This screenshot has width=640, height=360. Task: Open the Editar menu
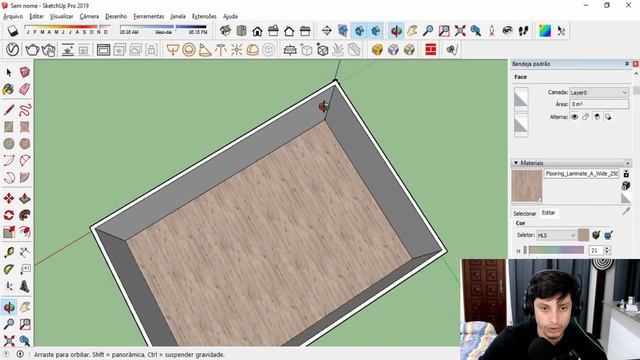click(36, 16)
